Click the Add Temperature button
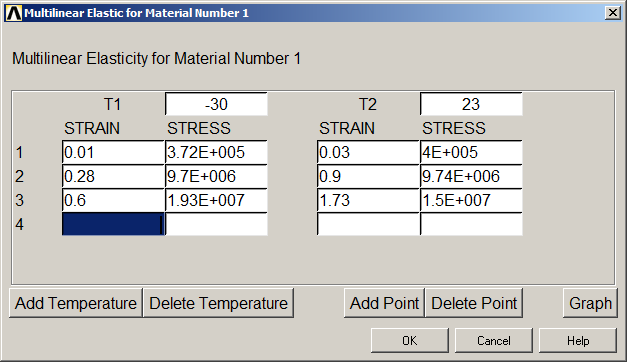The height and width of the screenshot is (362, 627). pos(76,303)
